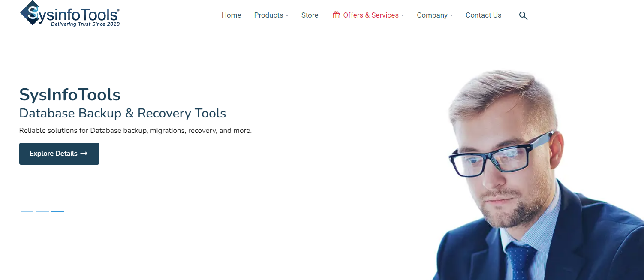644x280 pixels.
Task: Expand the Products dropdown chevron
Action: 287,15
